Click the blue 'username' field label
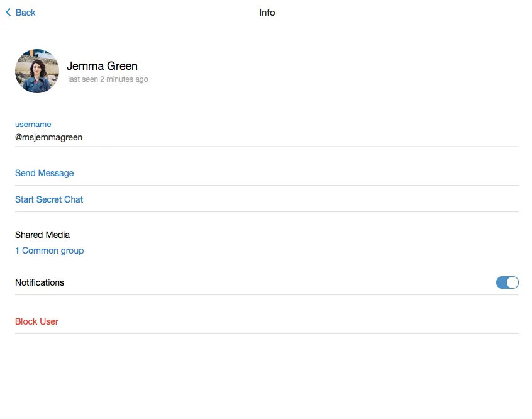 (x=33, y=125)
